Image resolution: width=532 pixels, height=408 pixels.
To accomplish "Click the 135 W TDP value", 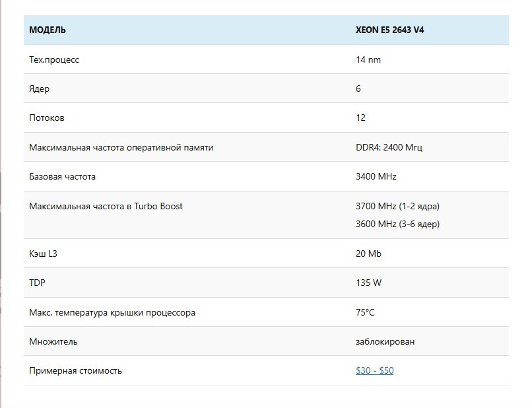I will [x=368, y=283].
